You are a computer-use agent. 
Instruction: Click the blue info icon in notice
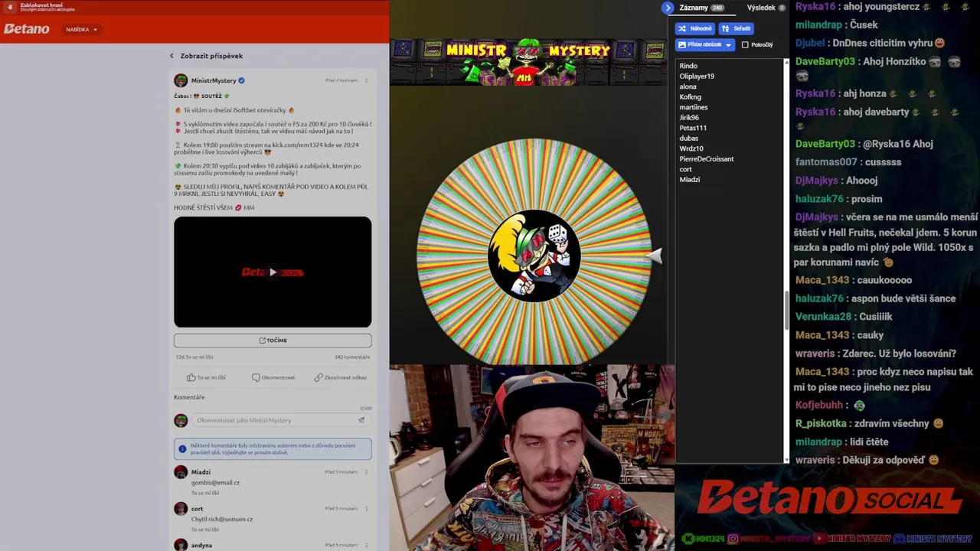[182, 449]
